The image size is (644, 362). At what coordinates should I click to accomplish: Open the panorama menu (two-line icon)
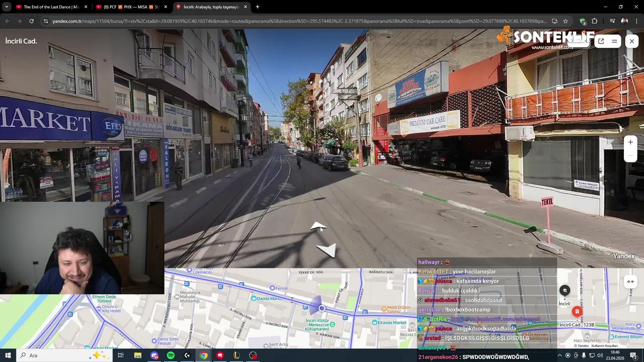pos(614,41)
